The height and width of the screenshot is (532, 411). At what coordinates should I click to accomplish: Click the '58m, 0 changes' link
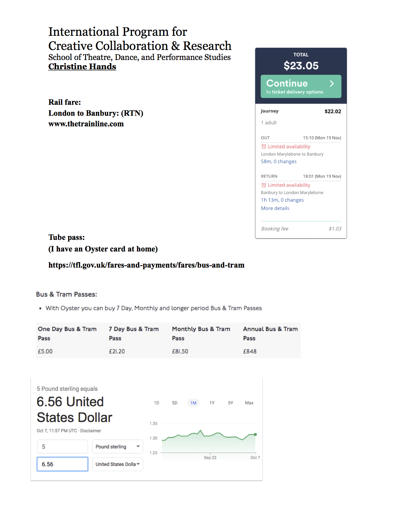pyautogui.click(x=279, y=162)
